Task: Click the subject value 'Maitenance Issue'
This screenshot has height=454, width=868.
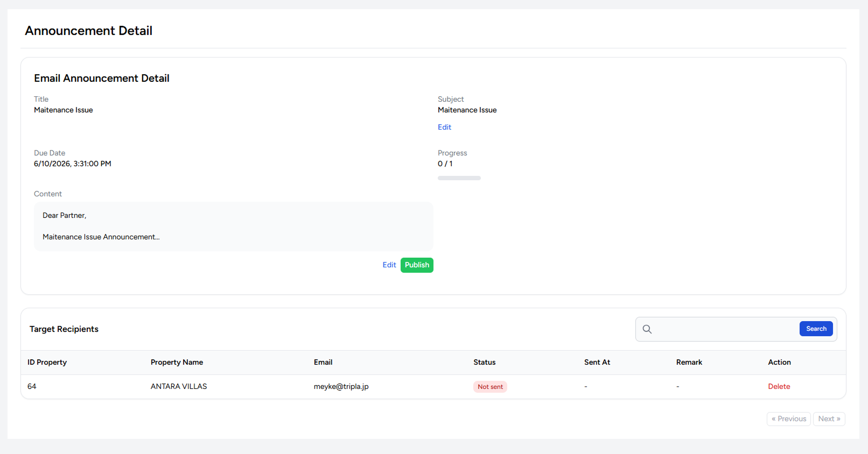Action: pyautogui.click(x=467, y=110)
